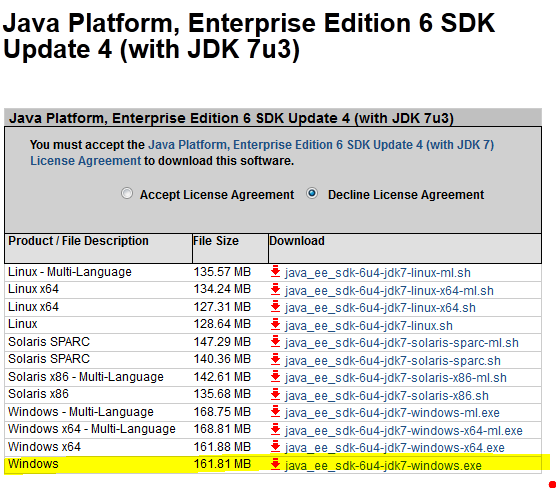Click download arrow icon for linux-x64-ml.sh
This screenshot has height=488, width=556.
click(276, 289)
